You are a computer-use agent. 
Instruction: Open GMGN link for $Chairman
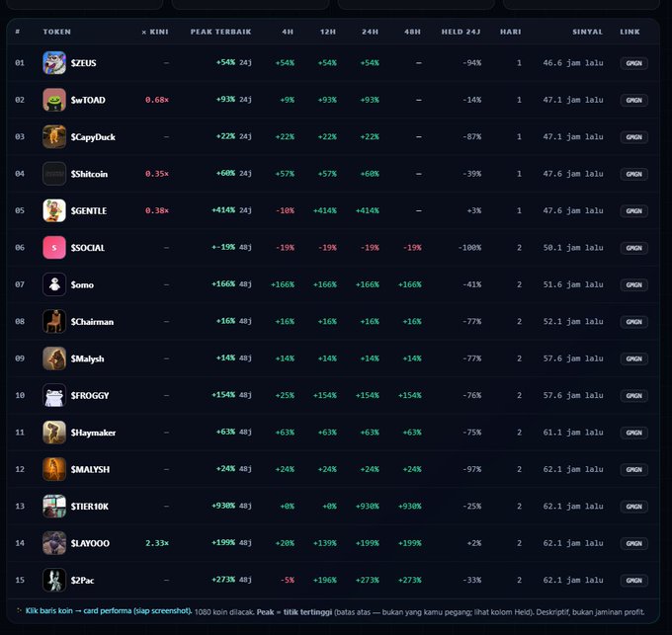click(633, 322)
